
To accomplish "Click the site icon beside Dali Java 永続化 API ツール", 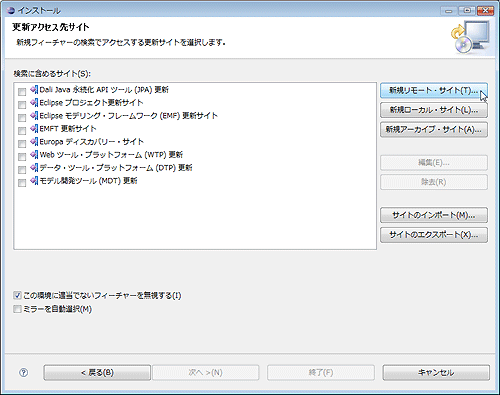I will pos(34,90).
